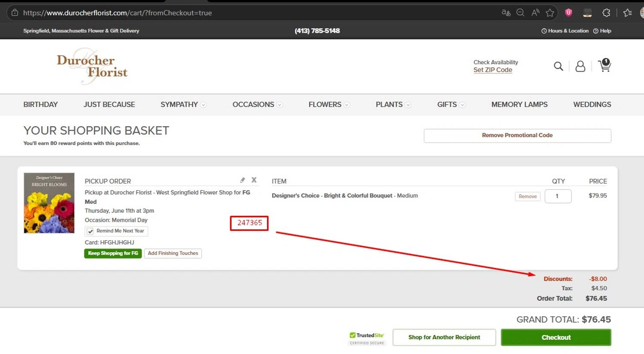Open the red shield extension icon
This screenshot has height=354, width=644.
click(568, 13)
